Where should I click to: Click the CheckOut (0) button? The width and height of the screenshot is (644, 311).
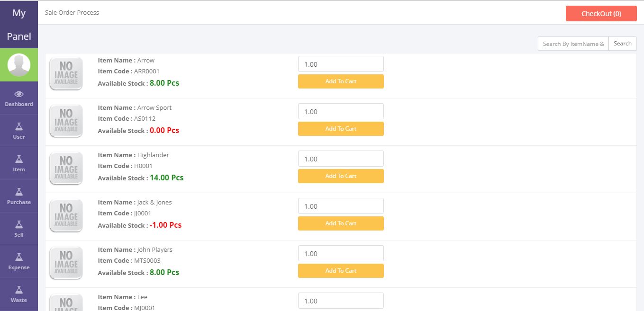[601, 14]
